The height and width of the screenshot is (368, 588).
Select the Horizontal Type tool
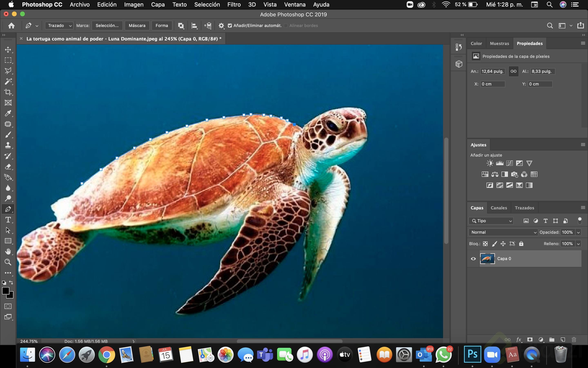click(x=8, y=220)
